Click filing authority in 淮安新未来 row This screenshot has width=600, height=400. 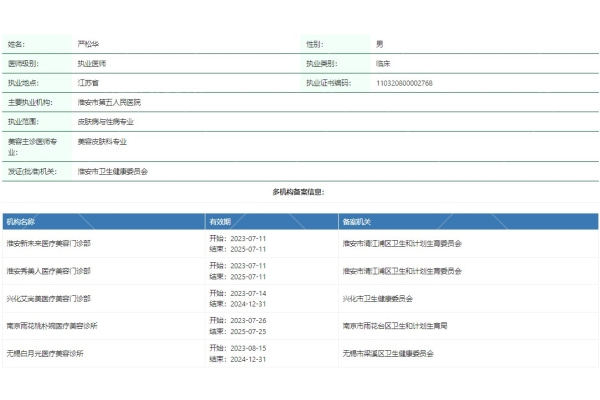pos(402,243)
